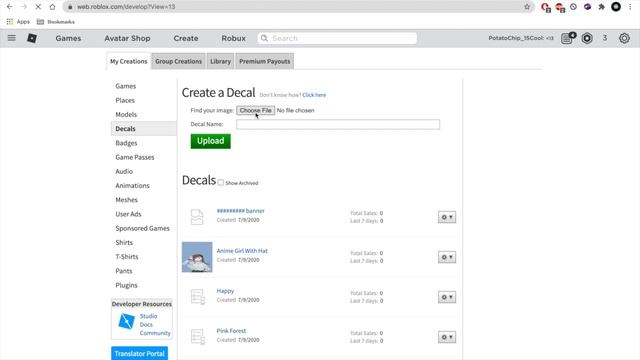Viewport: 640px width, 360px height.
Task: Switch to Group Creations tab
Action: pyautogui.click(x=178, y=61)
